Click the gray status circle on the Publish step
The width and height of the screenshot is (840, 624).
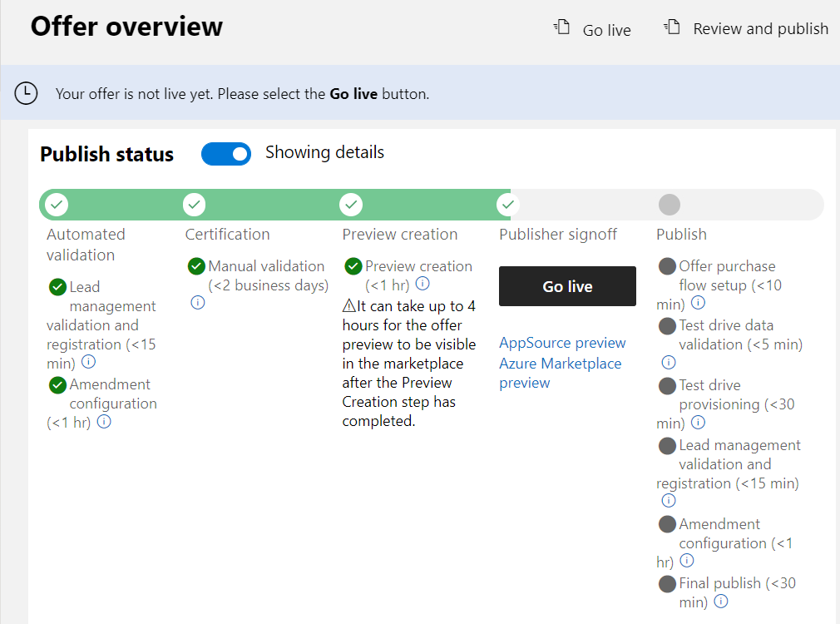[x=670, y=204]
